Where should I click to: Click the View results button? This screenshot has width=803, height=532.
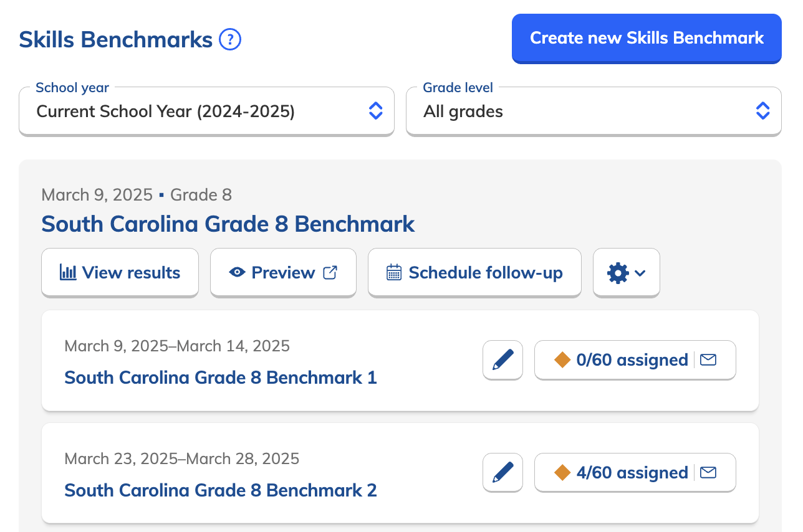click(120, 272)
